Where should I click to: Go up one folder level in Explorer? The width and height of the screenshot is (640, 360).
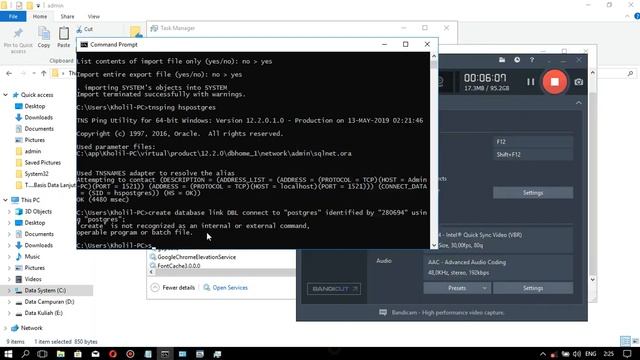pos(44,73)
